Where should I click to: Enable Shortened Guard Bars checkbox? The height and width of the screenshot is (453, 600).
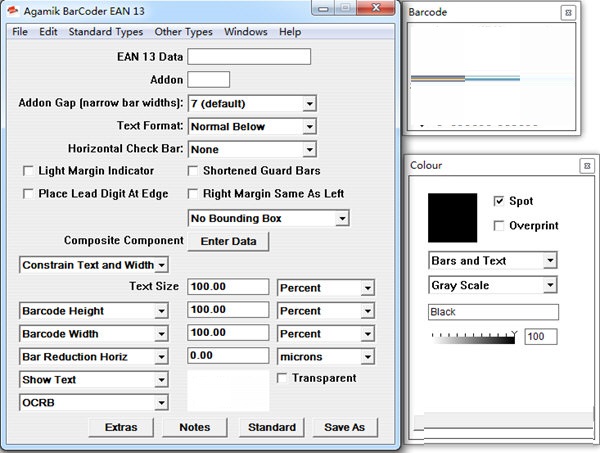pyautogui.click(x=193, y=171)
